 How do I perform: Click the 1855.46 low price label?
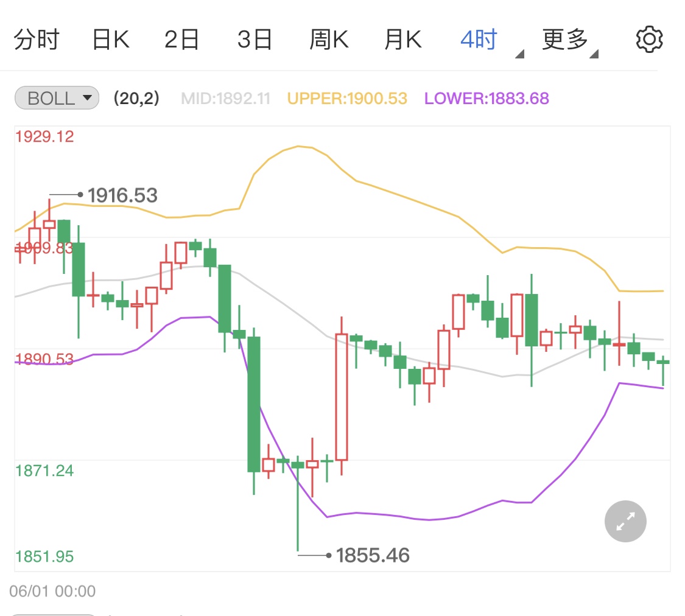(x=373, y=555)
